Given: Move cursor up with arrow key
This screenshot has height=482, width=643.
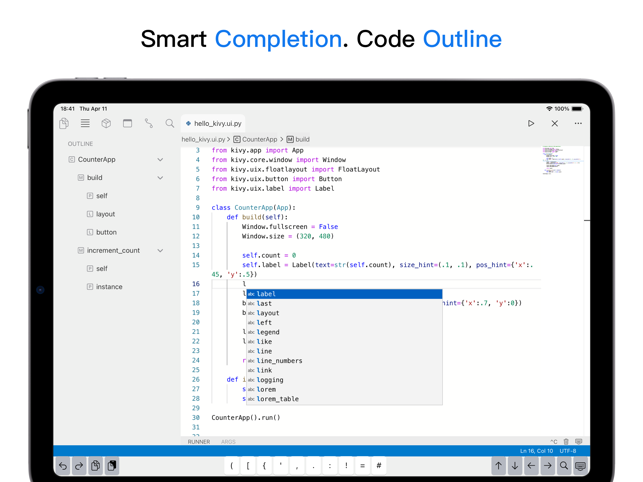Looking at the screenshot, I should coord(498,466).
